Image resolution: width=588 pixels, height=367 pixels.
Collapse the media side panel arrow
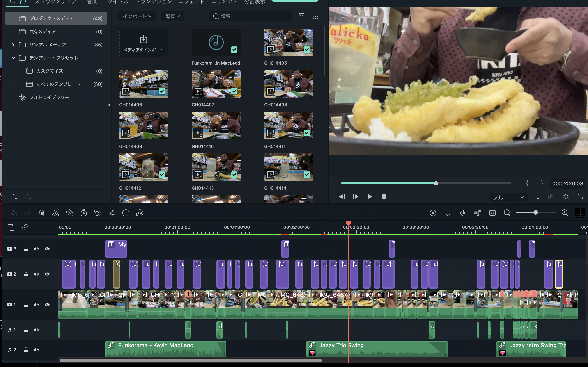point(109,105)
